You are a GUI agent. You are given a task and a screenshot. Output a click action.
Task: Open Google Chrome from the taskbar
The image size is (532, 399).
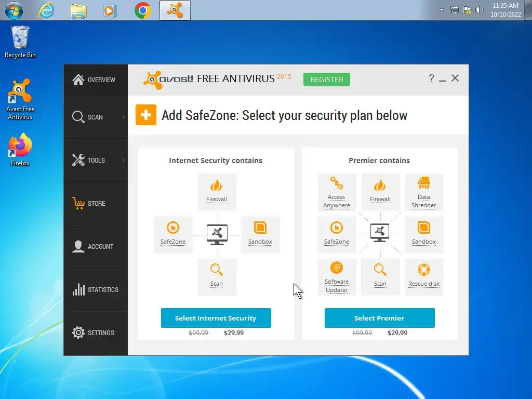point(142,10)
